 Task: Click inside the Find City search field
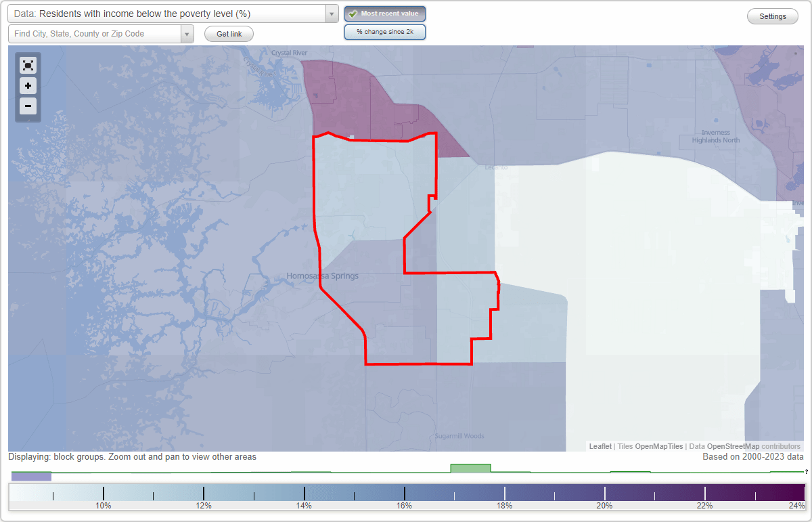95,33
